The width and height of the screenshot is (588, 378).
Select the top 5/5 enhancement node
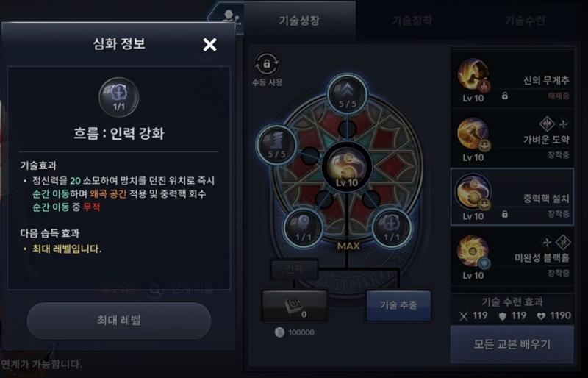347,93
